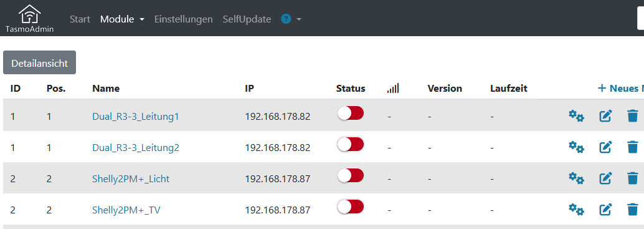This screenshot has height=229, width=644.
Task: Click the Version column header
Action: pyautogui.click(x=445, y=89)
